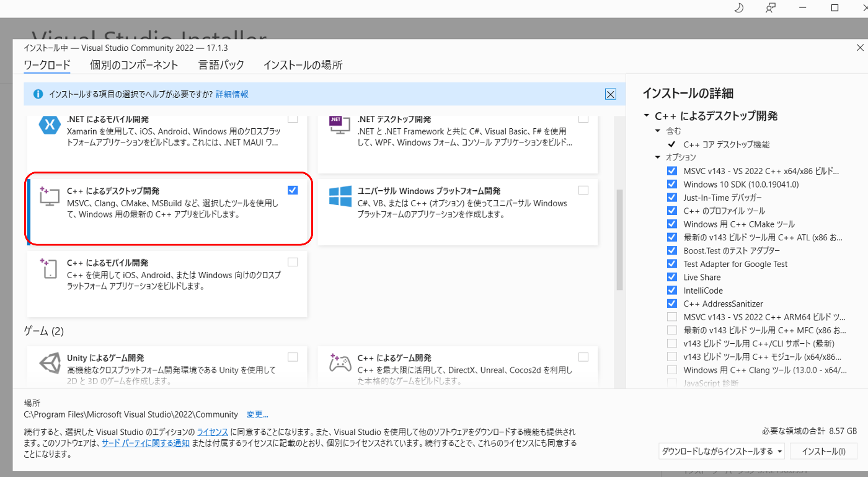868x477 pixels.
Task: Click the インストール(I) button
Action: (x=823, y=451)
